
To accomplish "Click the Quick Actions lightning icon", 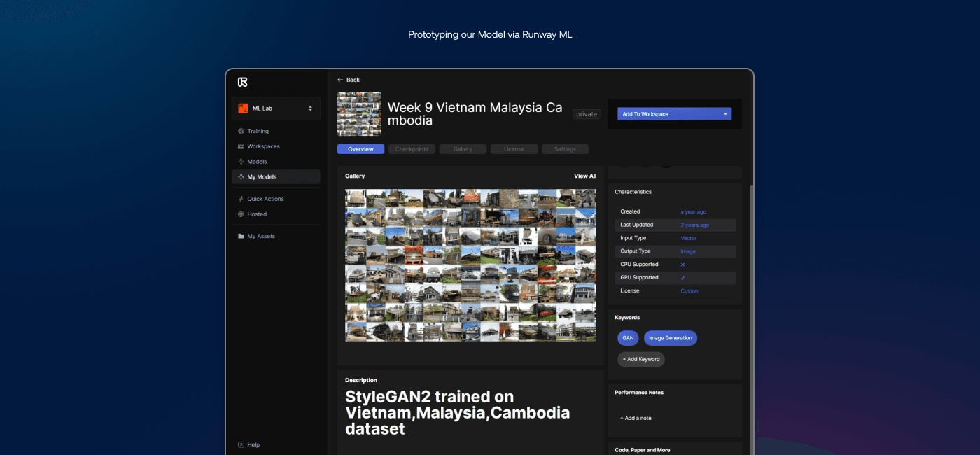I will (241, 199).
